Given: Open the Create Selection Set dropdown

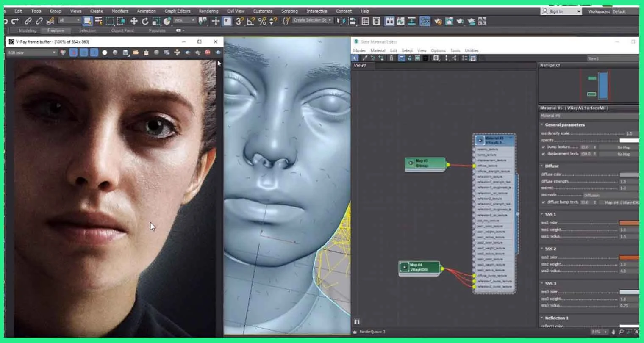Looking at the screenshot, I should coord(313,20).
